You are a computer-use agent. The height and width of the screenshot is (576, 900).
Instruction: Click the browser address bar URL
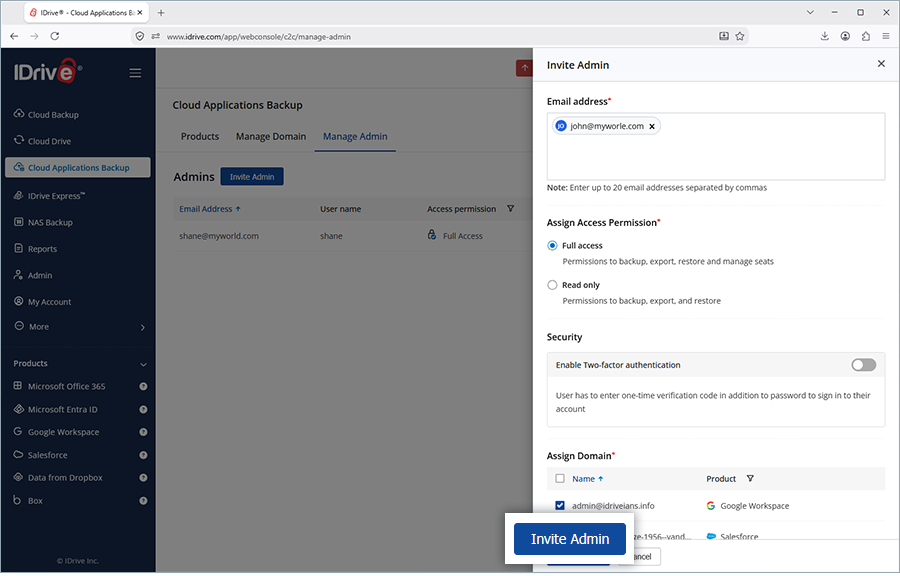pyautogui.click(x=259, y=37)
